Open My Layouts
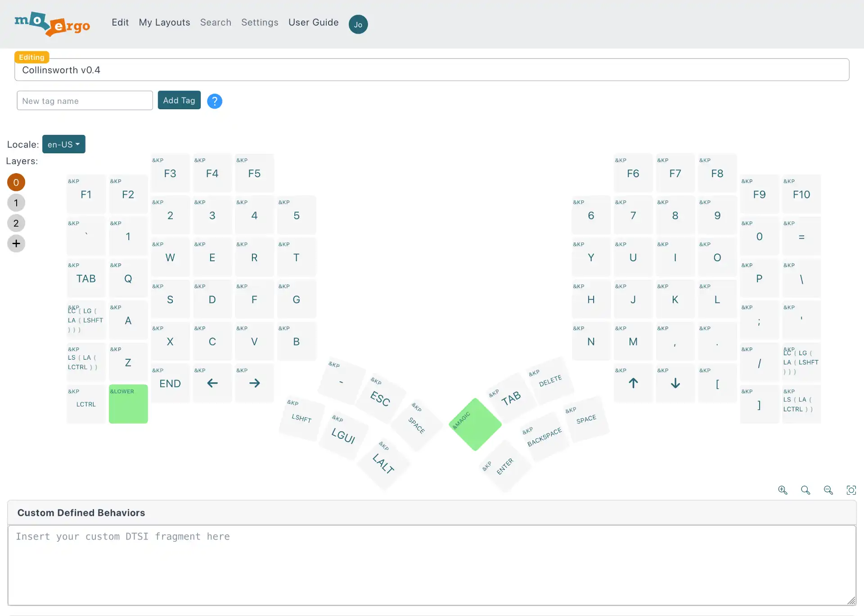The width and height of the screenshot is (864, 616). coord(164,22)
